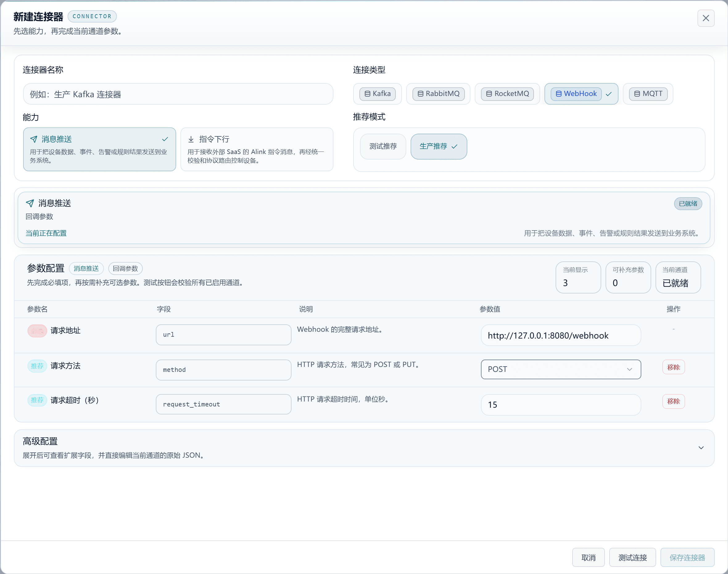
Task: Click the 保存连接器 button
Action: (x=687, y=558)
